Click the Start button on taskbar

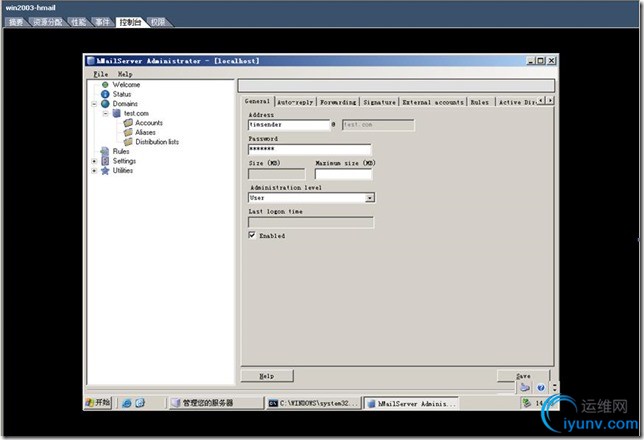[x=98, y=403]
